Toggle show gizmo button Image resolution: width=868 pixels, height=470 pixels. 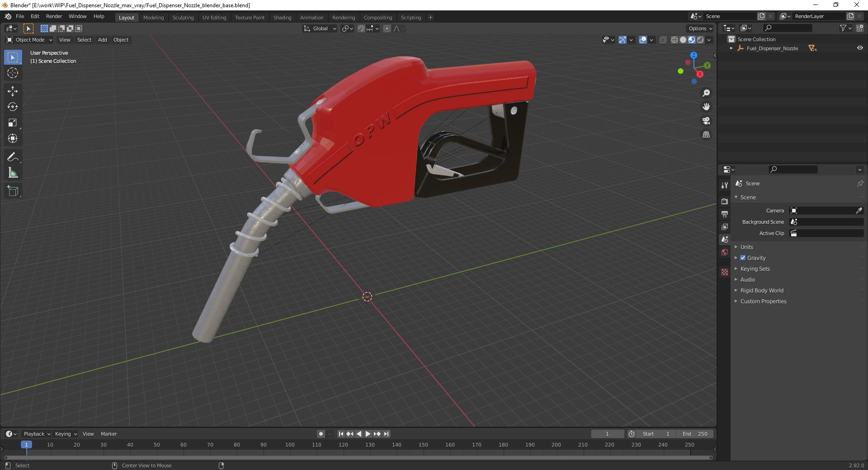[x=623, y=40]
